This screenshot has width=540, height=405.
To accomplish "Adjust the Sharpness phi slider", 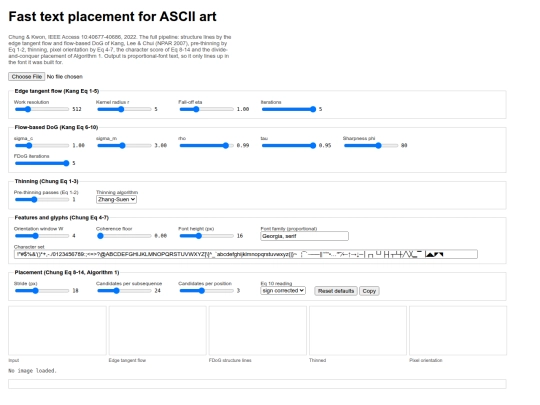I will click(x=371, y=145).
